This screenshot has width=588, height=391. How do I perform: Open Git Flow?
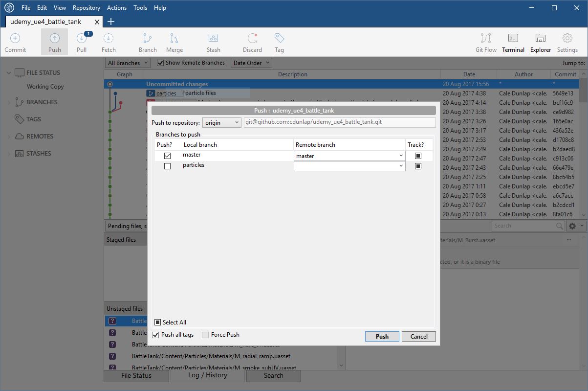click(486, 43)
